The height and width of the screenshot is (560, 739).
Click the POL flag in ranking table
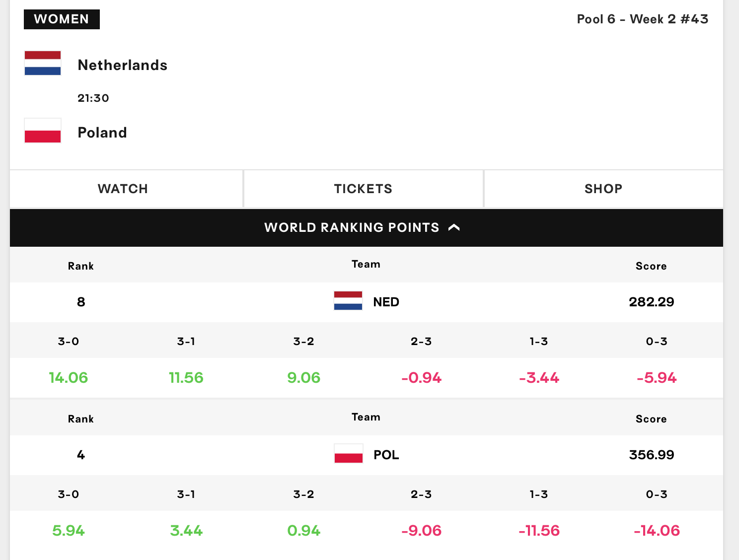click(348, 454)
